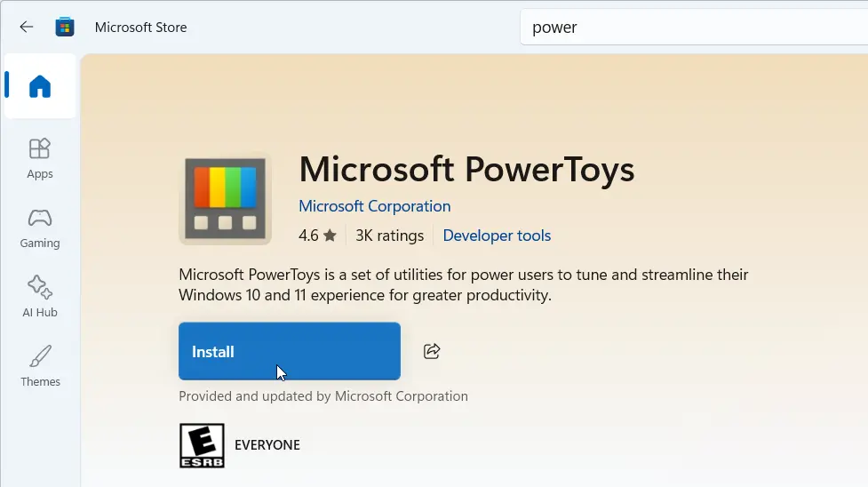Click the ESRB Everyone rating badge
The height and width of the screenshot is (487, 868).
pyautogui.click(x=202, y=445)
